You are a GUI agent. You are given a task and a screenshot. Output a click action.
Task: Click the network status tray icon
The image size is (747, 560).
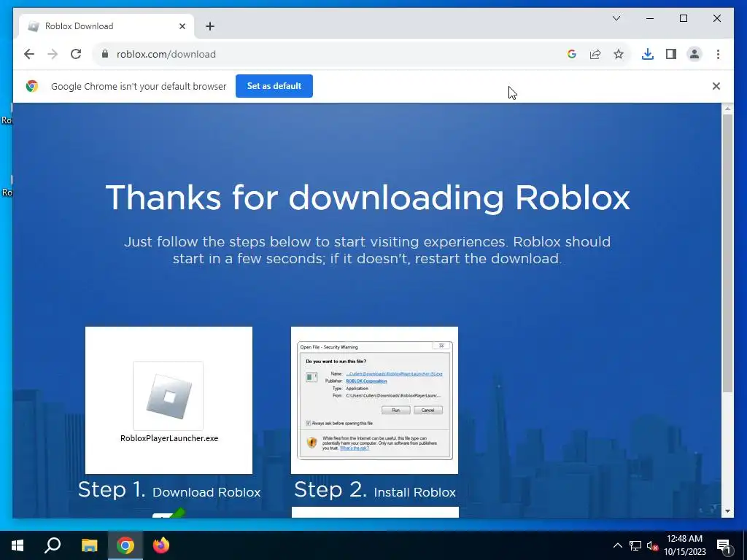point(635,545)
